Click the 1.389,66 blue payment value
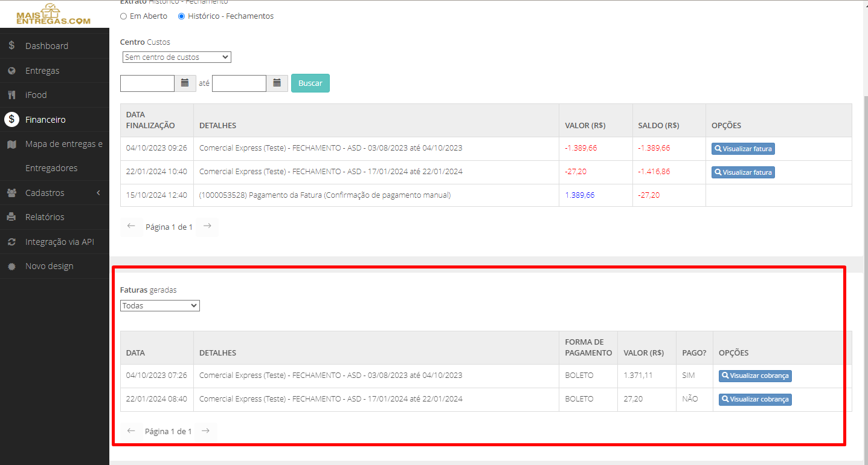The image size is (868, 465). (580, 195)
